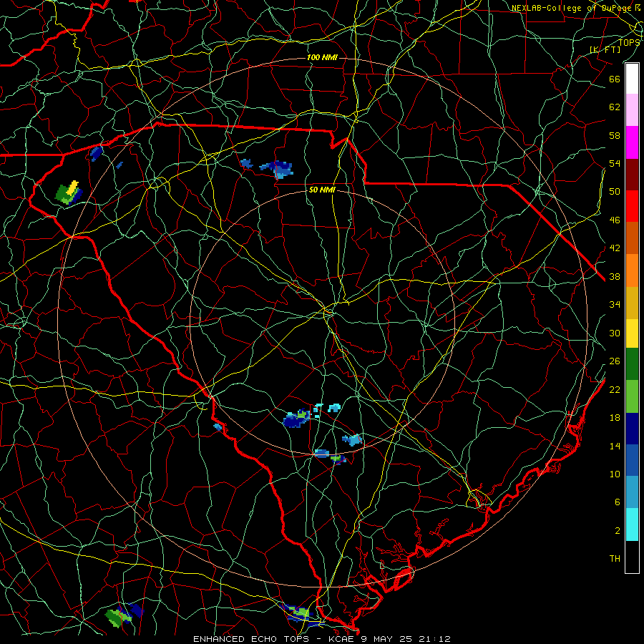644x644 pixels.
Task: Select the light green legend color block
Action: pyautogui.click(x=632, y=396)
